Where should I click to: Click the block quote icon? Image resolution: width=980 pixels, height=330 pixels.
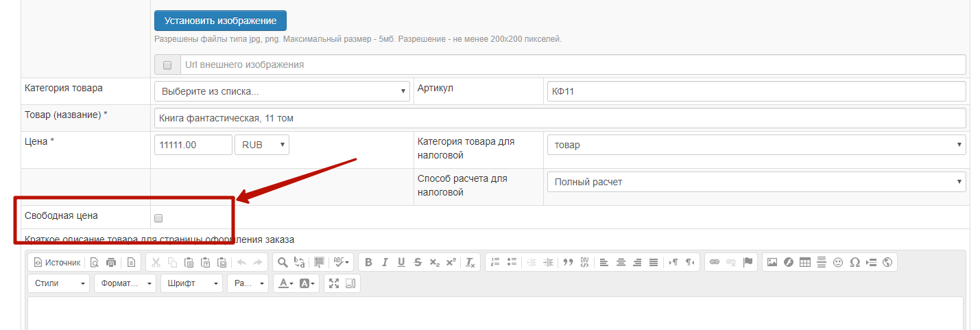[x=568, y=262]
